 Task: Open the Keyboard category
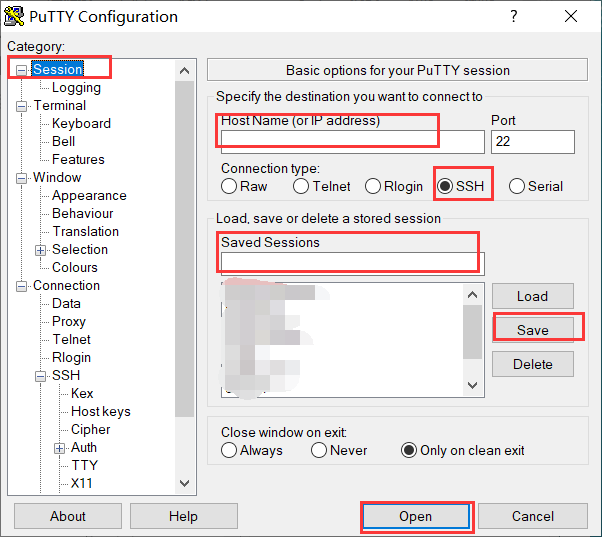pos(81,123)
